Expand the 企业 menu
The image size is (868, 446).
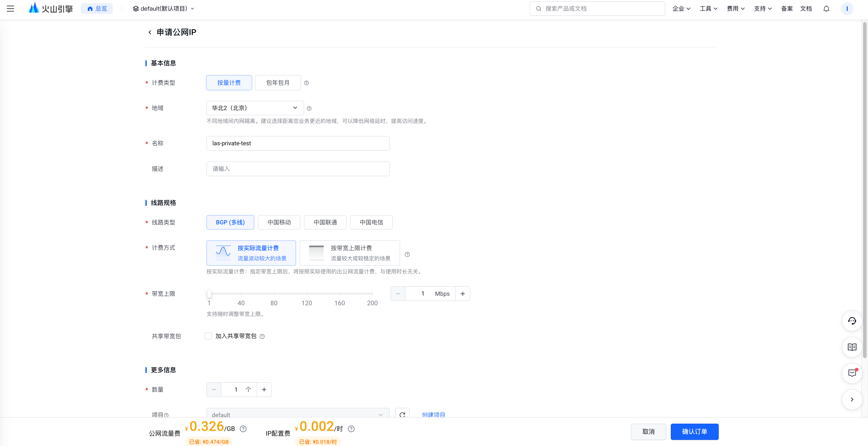681,9
